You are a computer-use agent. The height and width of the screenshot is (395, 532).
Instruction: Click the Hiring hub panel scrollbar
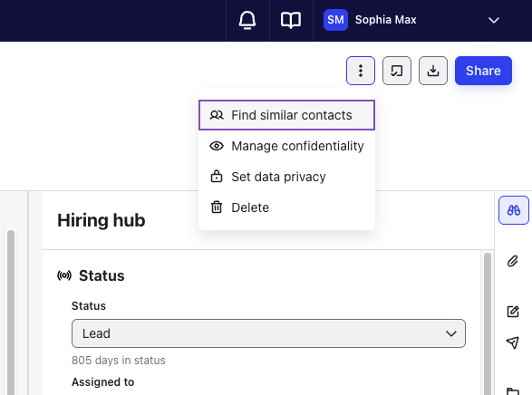[x=488, y=323]
